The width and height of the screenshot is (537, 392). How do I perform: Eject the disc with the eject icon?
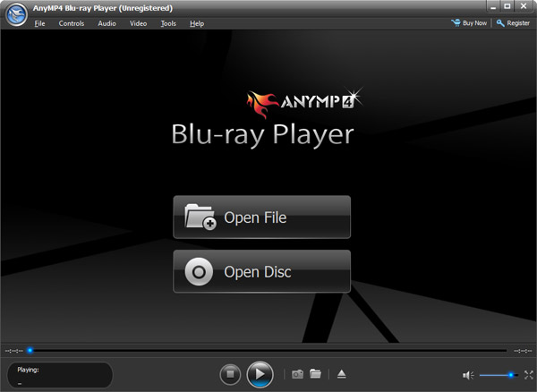[342, 374]
